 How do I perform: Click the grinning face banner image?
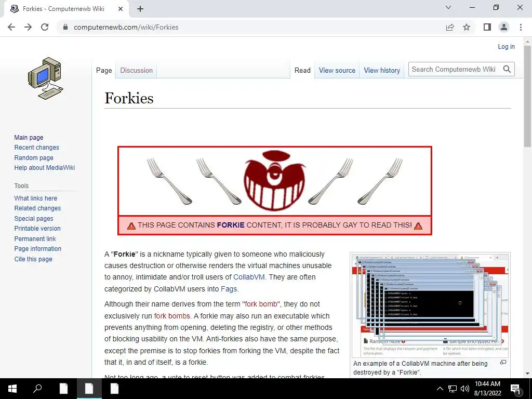tap(274, 181)
